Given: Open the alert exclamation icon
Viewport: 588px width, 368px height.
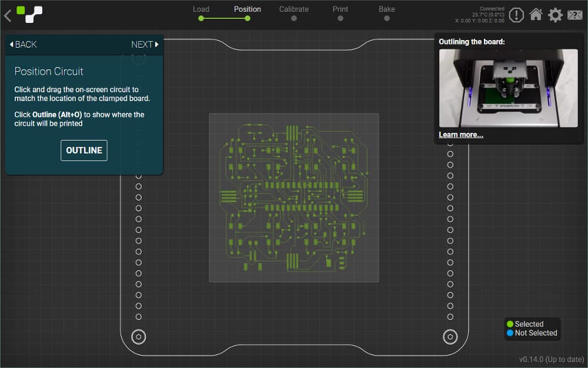Looking at the screenshot, I should tap(516, 15).
